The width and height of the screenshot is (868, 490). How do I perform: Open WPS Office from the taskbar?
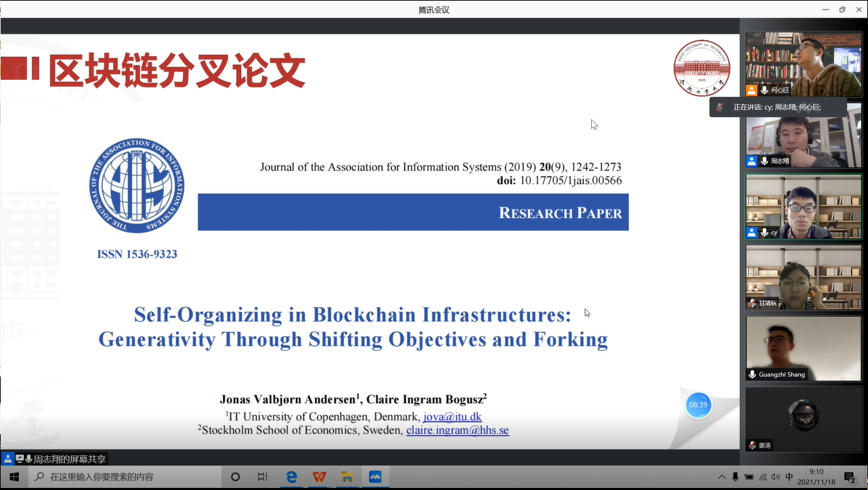pos(319,476)
